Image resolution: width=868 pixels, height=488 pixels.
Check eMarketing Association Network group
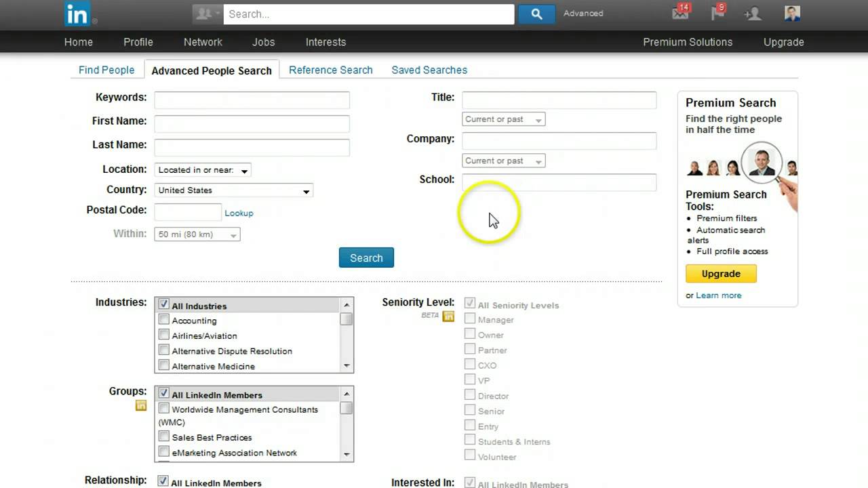[x=163, y=451]
